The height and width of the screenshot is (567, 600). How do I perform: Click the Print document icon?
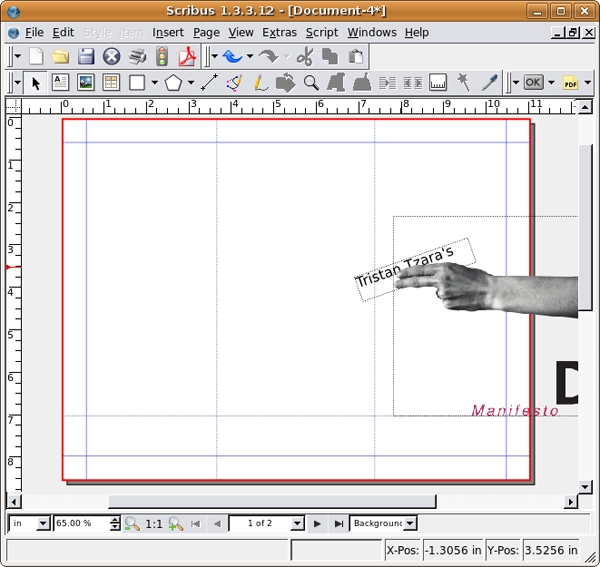pyautogui.click(x=137, y=57)
